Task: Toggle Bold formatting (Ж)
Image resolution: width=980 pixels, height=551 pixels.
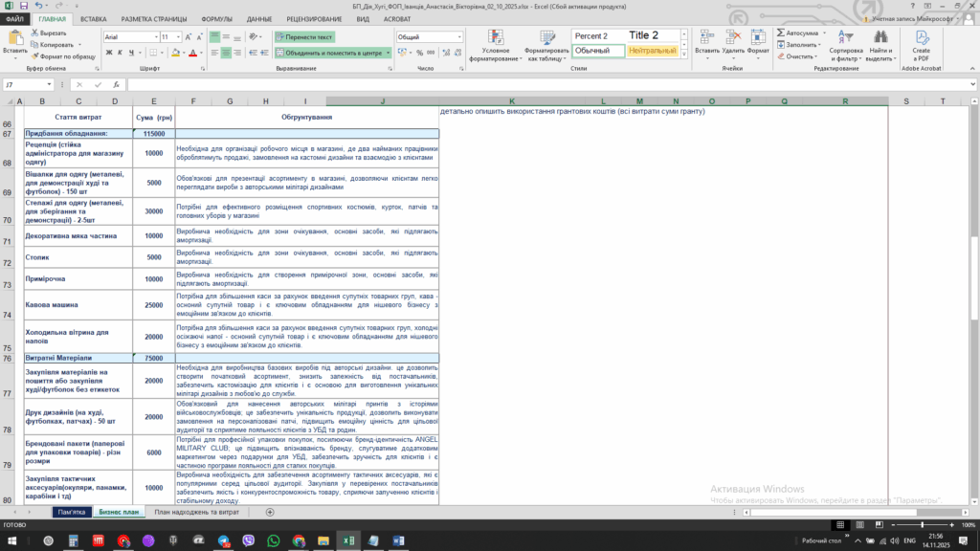Action: (x=108, y=54)
